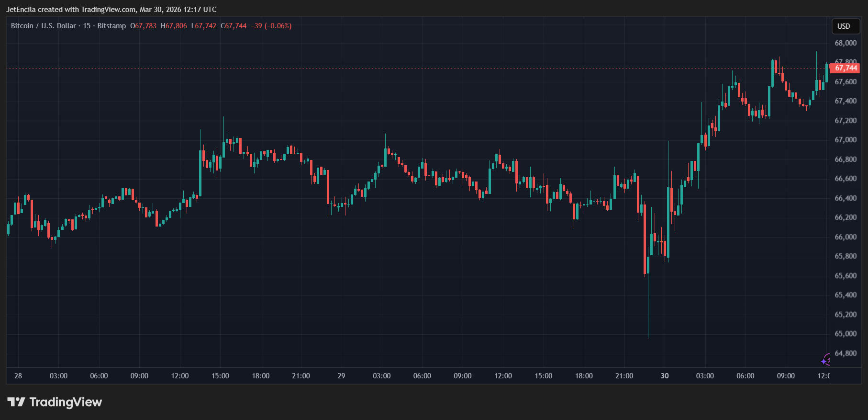Click the 65,000 label on the price scale

(x=846, y=334)
